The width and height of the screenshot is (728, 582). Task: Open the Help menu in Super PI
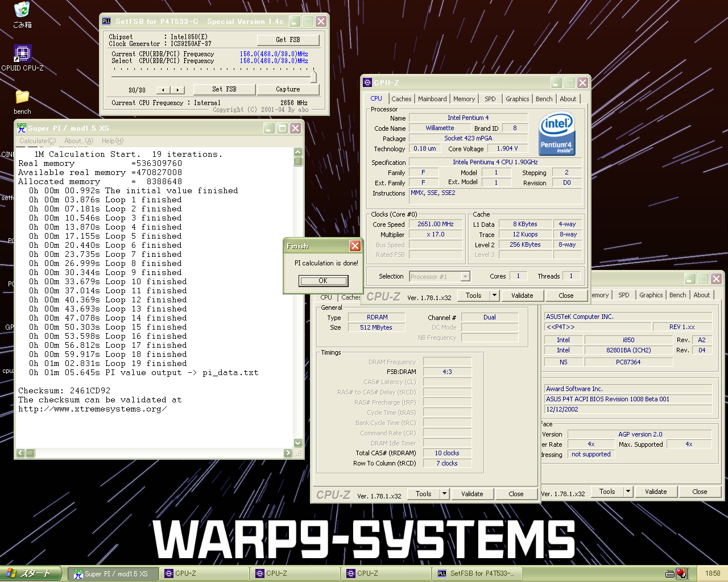point(113,141)
